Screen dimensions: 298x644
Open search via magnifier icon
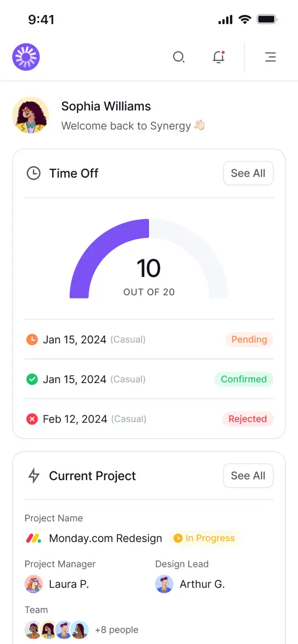pyautogui.click(x=178, y=57)
